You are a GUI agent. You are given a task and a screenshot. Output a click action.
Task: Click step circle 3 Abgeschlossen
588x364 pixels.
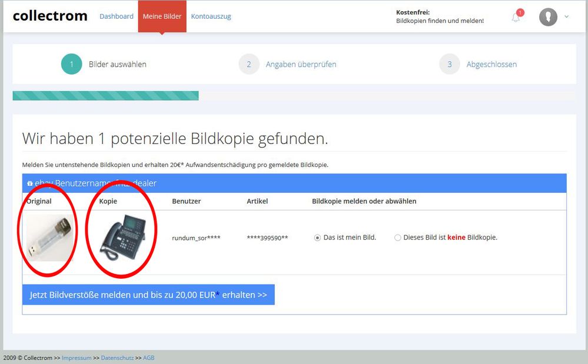pyautogui.click(x=449, y=64)
